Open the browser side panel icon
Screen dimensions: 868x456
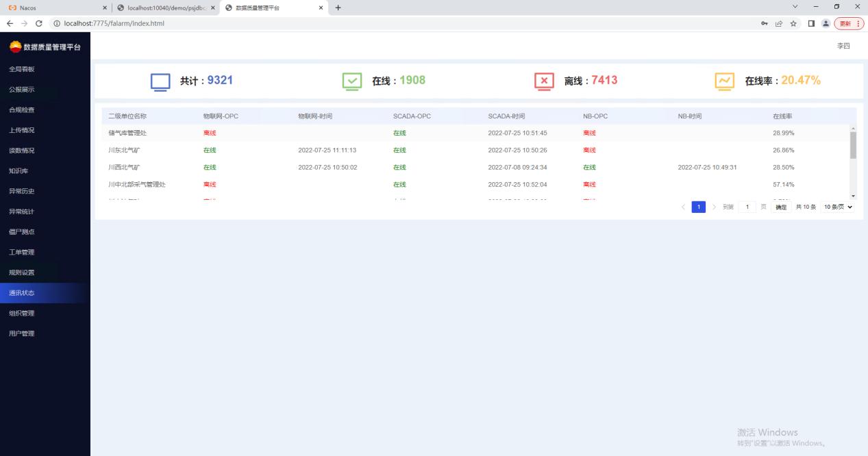pyautogui.click(x=810, y=23)
